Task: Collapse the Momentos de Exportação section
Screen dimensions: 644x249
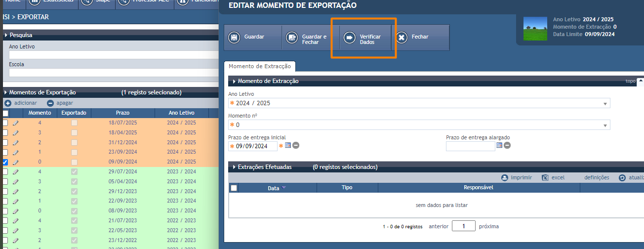Action: pos(6,92)
